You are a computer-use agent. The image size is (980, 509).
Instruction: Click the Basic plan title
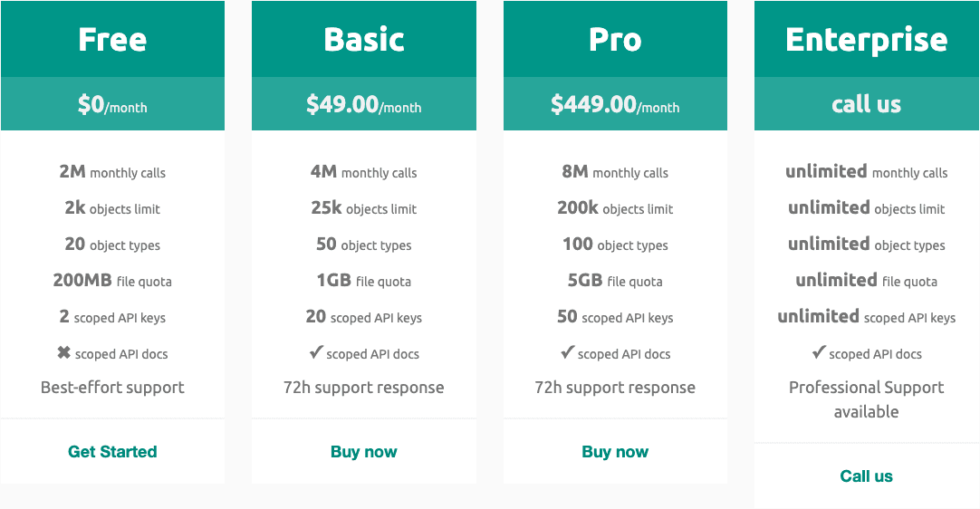[364, 39]
